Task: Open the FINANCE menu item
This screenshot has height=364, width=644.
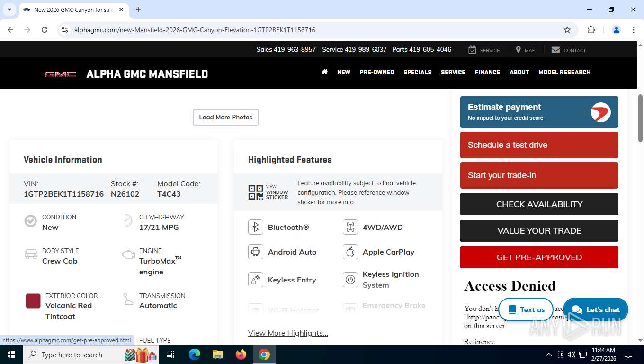Action: point(488,72)
